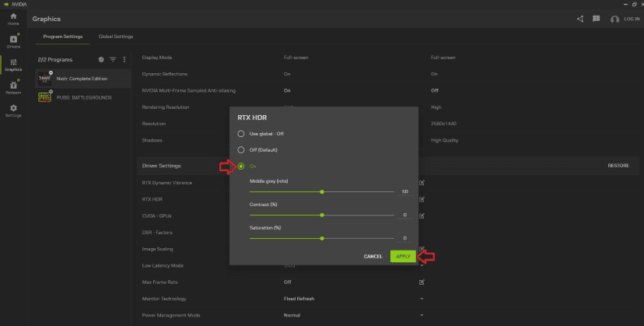The height and width of the screenshot is (326, 644).
Task: Click 'NVIDIA Multi-Frame Sampled Anti-aliasing' label
Action: coord(189,90)
